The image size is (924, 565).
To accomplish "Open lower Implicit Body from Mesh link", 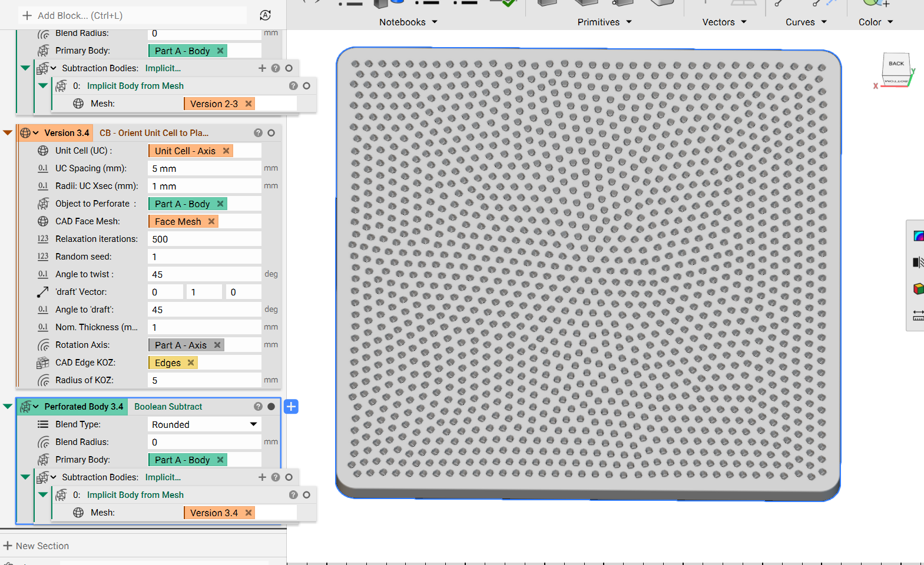I will (x=135, y=495).
